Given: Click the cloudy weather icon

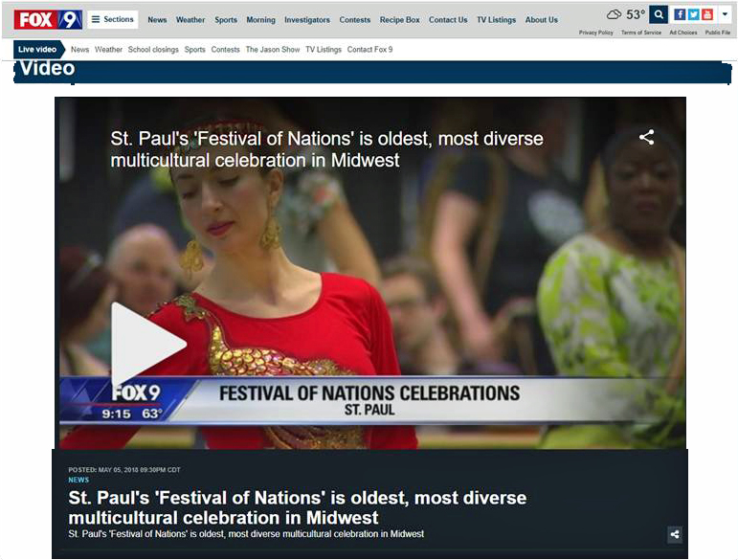Looking at the screenshot, I should point(614,14).
